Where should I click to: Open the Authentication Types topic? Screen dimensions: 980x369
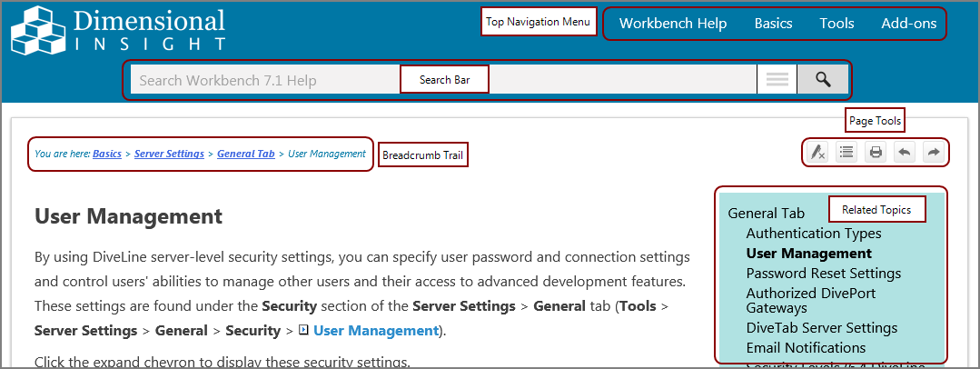click(814, 234)
